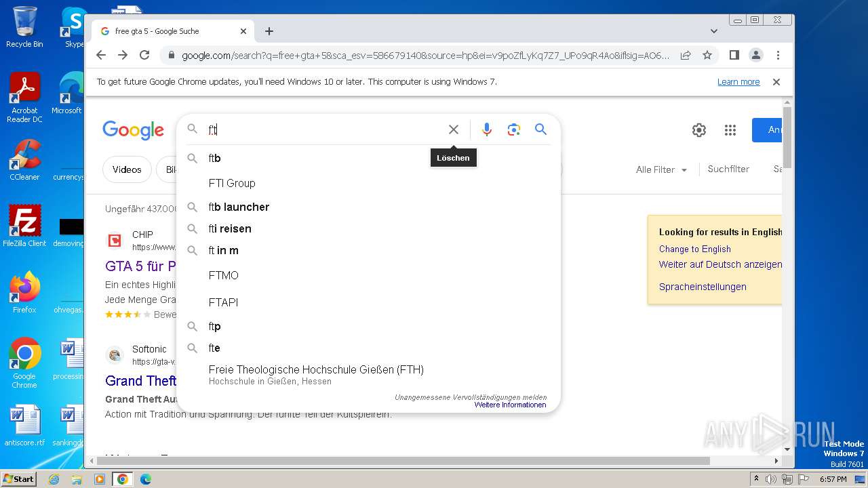Open the Recycle Bin desktop icon
The width and height of the screenshot is (868, 488).
pos(24,27)
